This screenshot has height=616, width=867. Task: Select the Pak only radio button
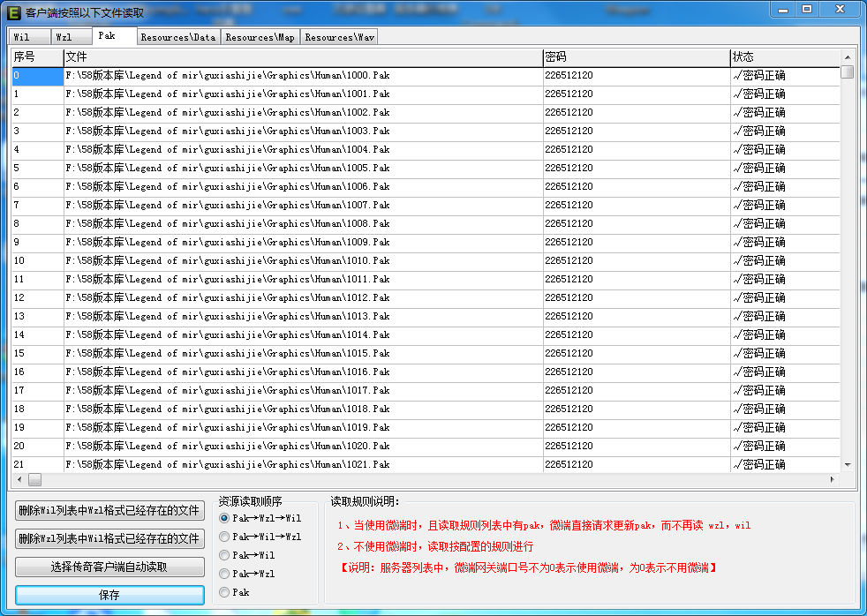click(x=224, y=592)
